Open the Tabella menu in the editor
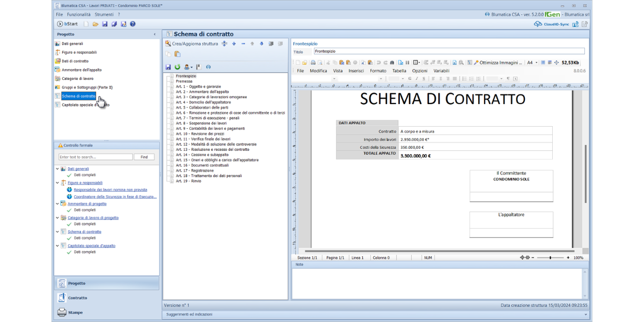644x322 pixels. click(399, 70)
